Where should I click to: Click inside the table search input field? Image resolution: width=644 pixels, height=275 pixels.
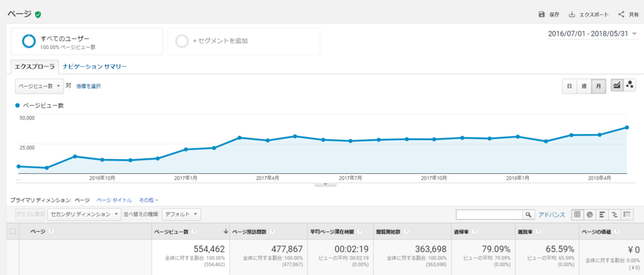[489, 214]
